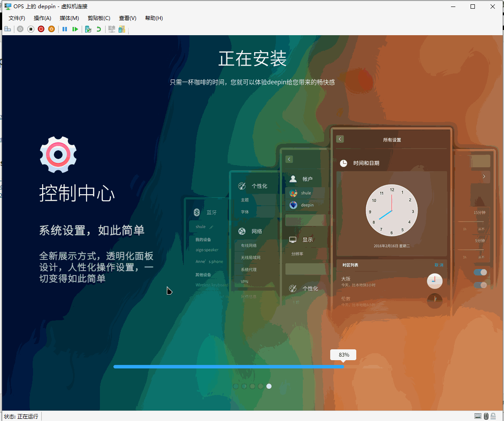The image size is (504, 421).
Task: Click the 伦敦 timezone clock thumbnail
Action: (434, 301)
